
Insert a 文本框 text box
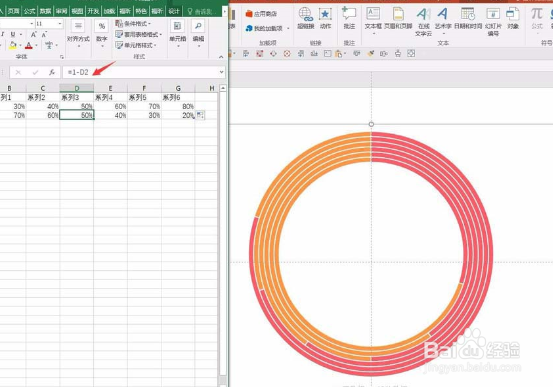(x=373, y=20)
